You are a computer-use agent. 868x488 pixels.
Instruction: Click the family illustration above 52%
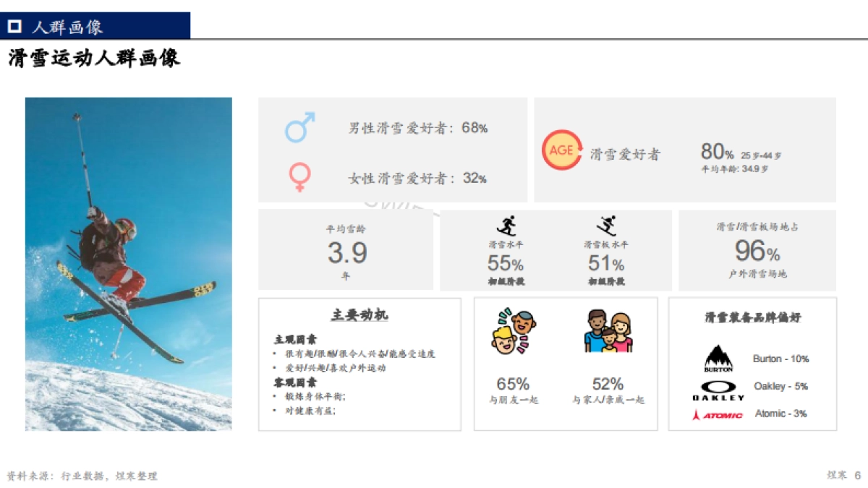(608, 332)
